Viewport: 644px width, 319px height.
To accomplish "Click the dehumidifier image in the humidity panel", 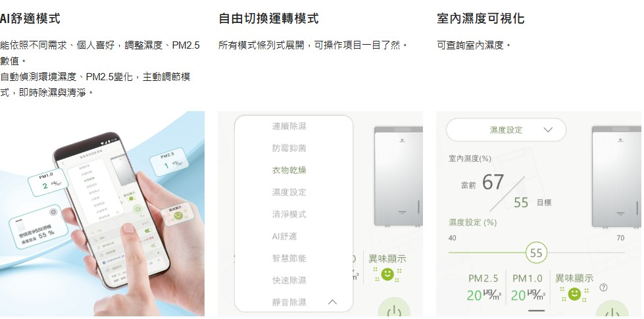I will pos(616,177).
